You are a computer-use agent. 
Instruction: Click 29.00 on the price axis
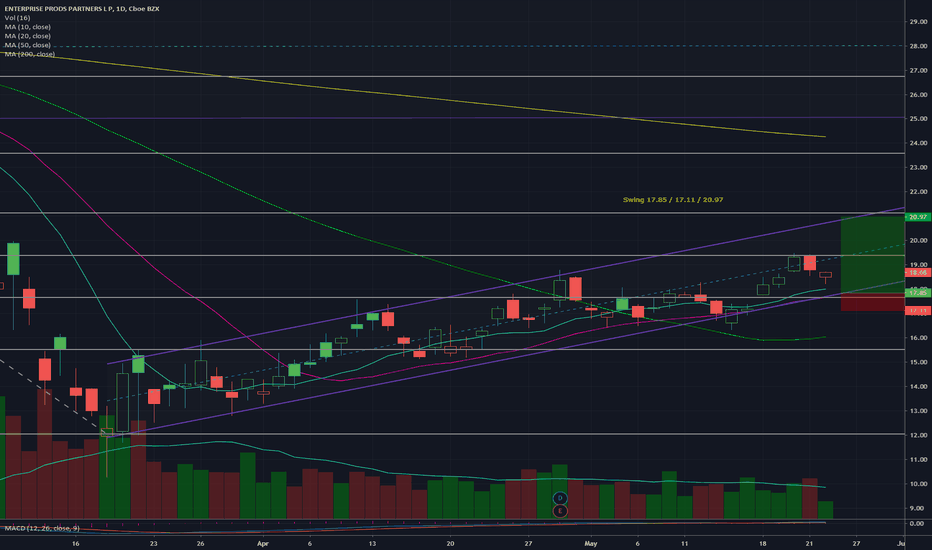[x=918, y=21]
